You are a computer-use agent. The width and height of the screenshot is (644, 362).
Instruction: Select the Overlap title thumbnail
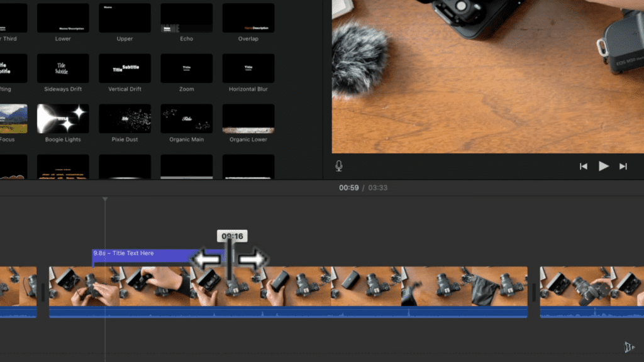248,18
